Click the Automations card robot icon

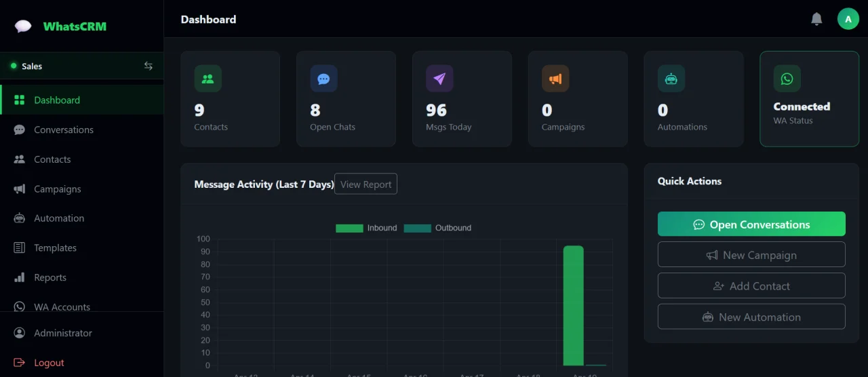point(671,79)
